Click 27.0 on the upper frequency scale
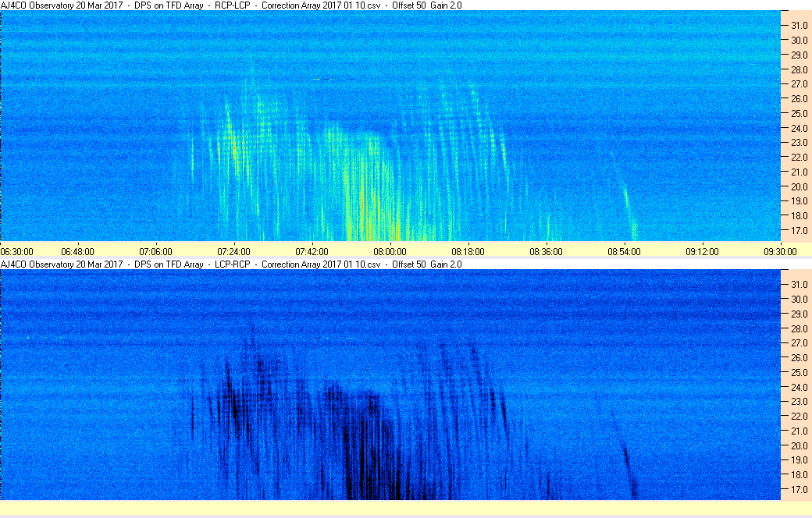Viewport: 812px width, 518px height. (799, 84)
